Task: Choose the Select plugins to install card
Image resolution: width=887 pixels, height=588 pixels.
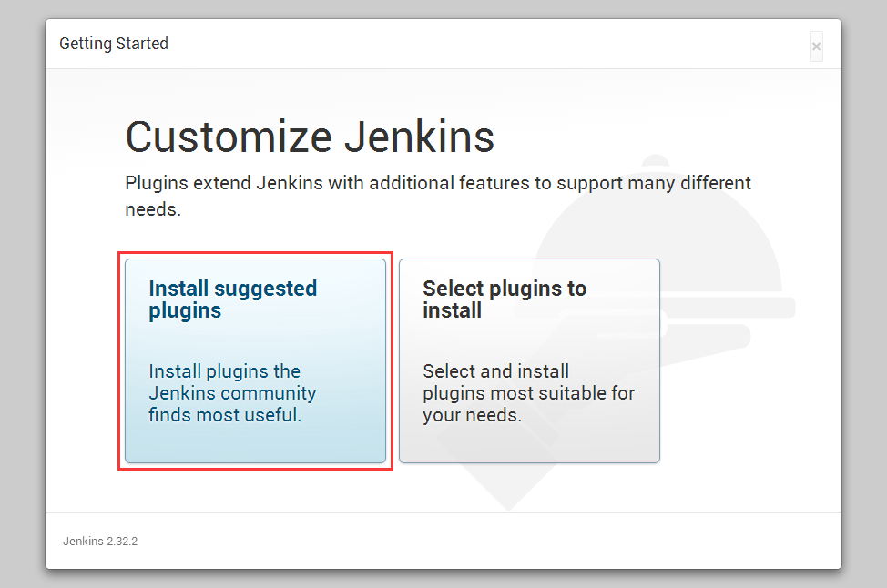Action: [x=529, y=360]
